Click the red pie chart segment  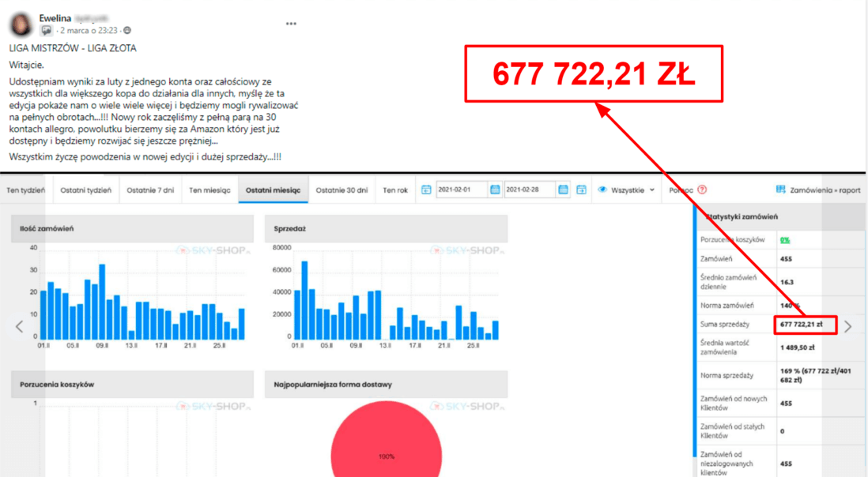[x=386, y=442]
